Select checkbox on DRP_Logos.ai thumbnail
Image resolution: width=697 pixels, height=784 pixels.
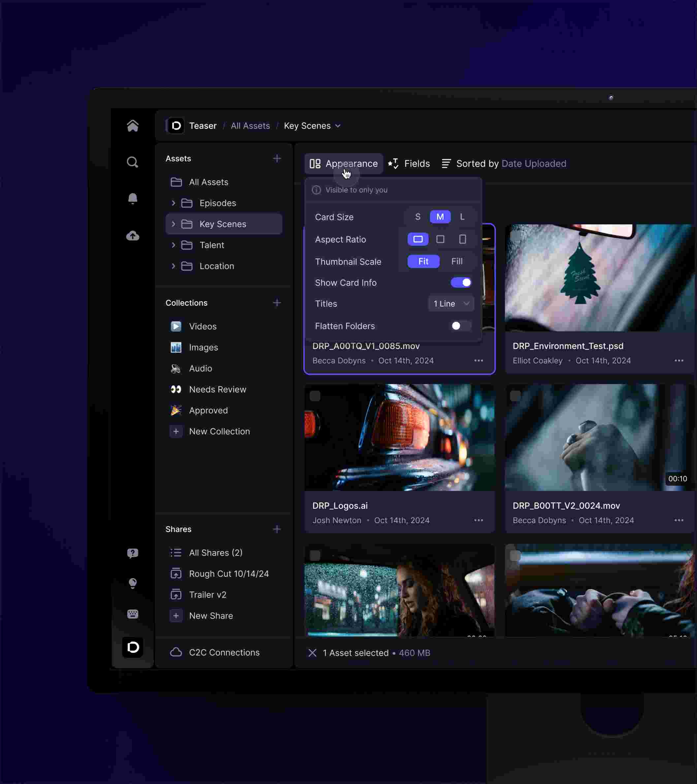tap(315, 396)
